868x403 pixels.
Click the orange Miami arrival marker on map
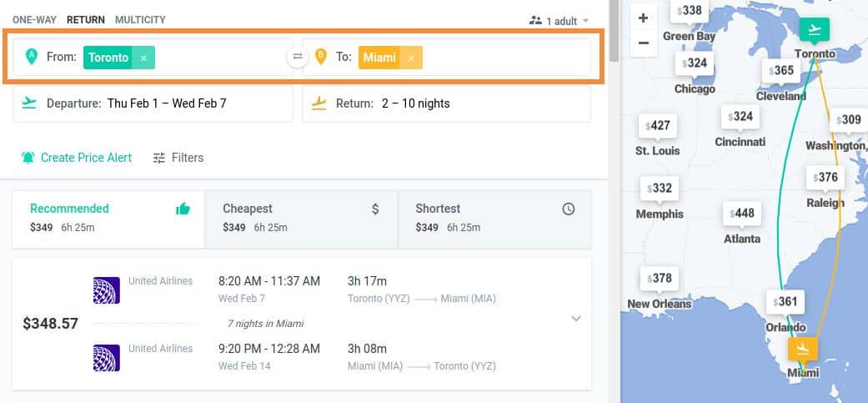click(x=803, y=349)
